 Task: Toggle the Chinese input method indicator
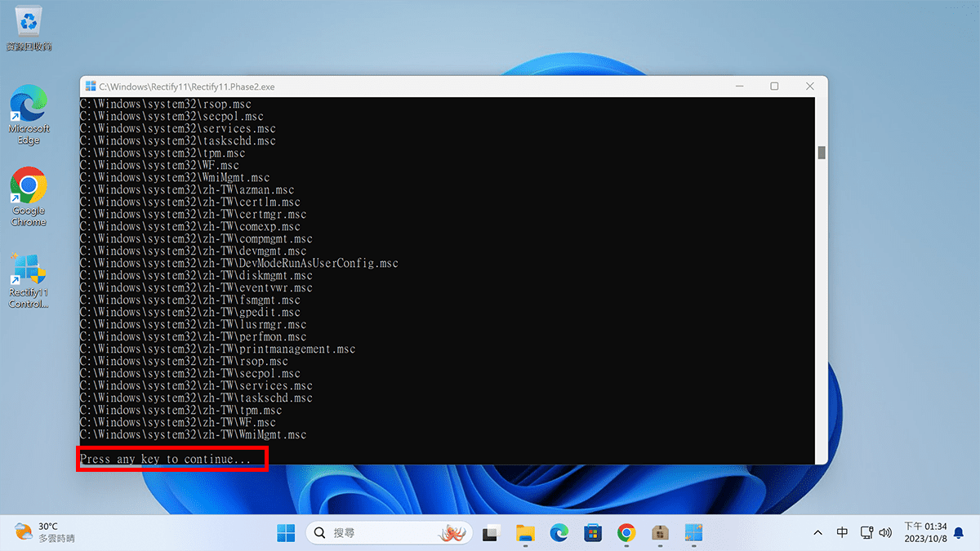(x=842, y=533)
